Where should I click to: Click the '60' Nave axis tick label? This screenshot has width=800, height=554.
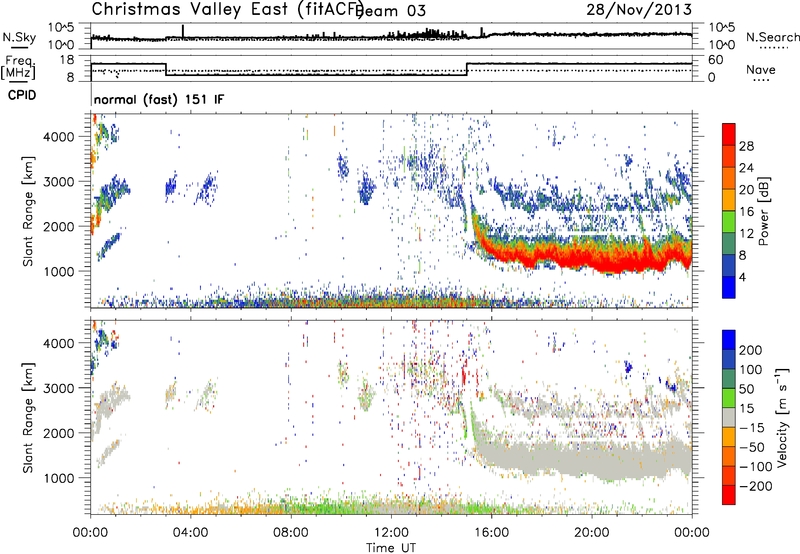click(x=715, y=60)
